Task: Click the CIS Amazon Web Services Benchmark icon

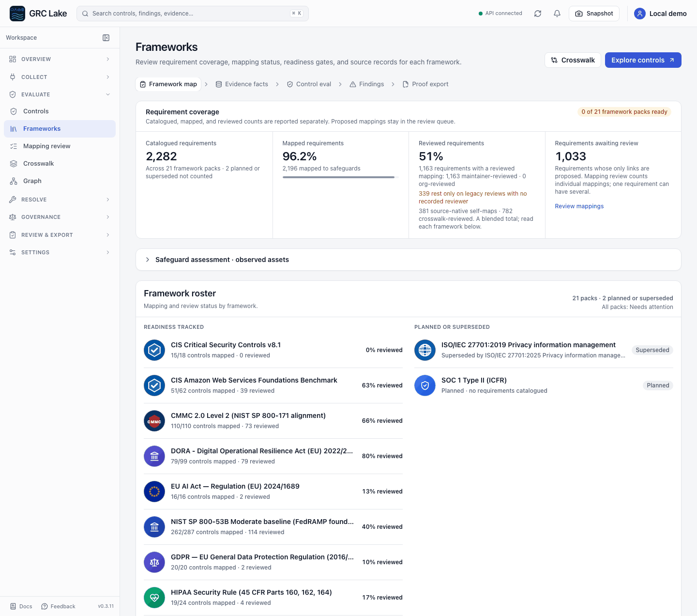Action: click(x=154, y=385)
